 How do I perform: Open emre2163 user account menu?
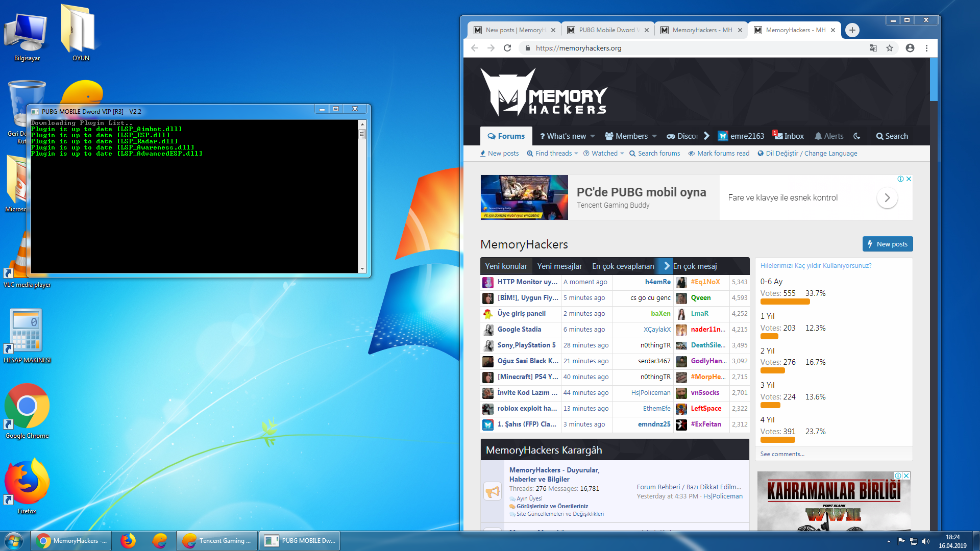(741, 136)
